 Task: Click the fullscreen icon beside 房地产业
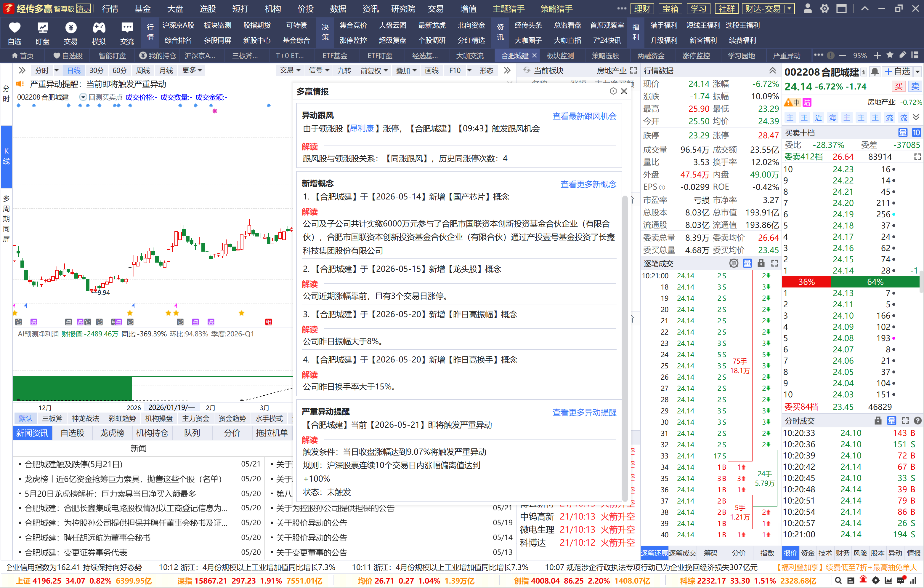(633, 71)
